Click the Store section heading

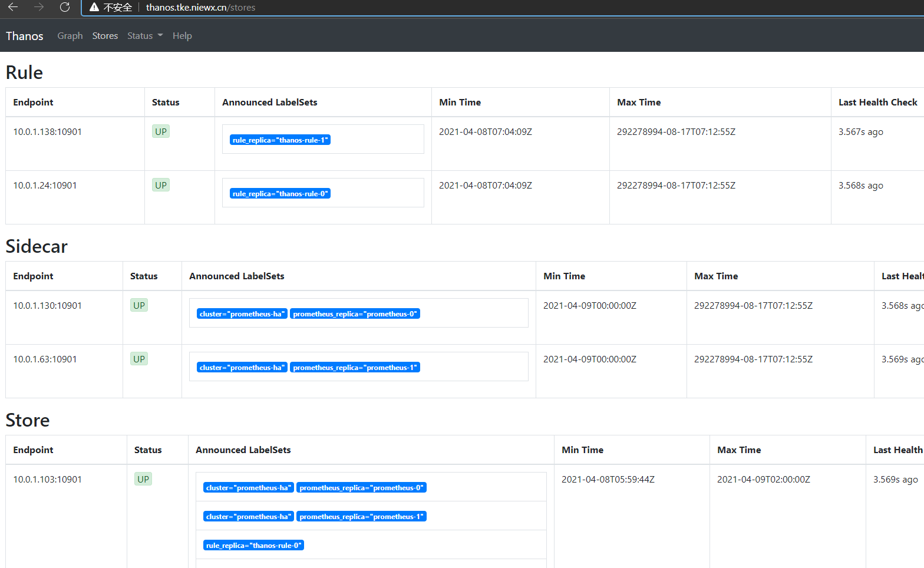28,420
